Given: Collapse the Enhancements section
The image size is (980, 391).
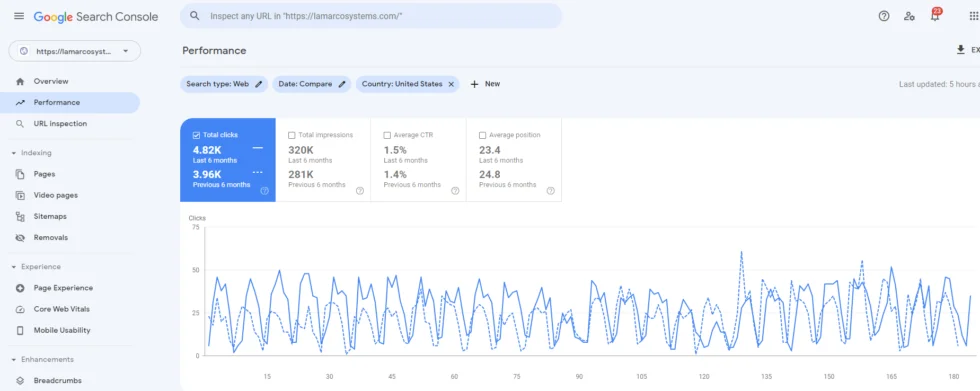Looking at the screenshot, I should point(14,360).
